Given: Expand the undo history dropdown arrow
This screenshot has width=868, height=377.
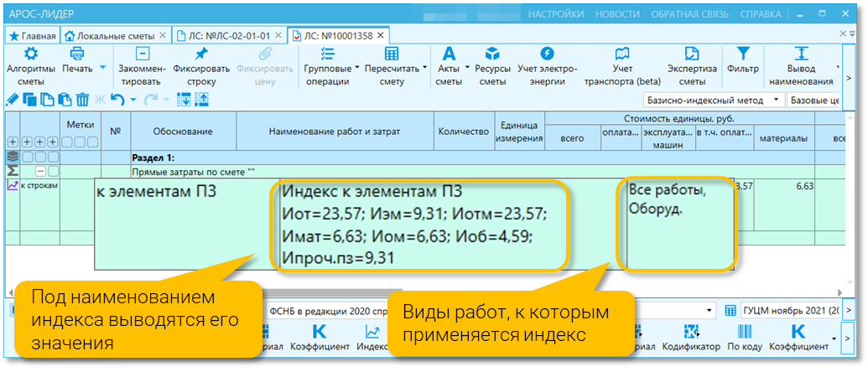Looking at the screenshot, I should [133, 101].
